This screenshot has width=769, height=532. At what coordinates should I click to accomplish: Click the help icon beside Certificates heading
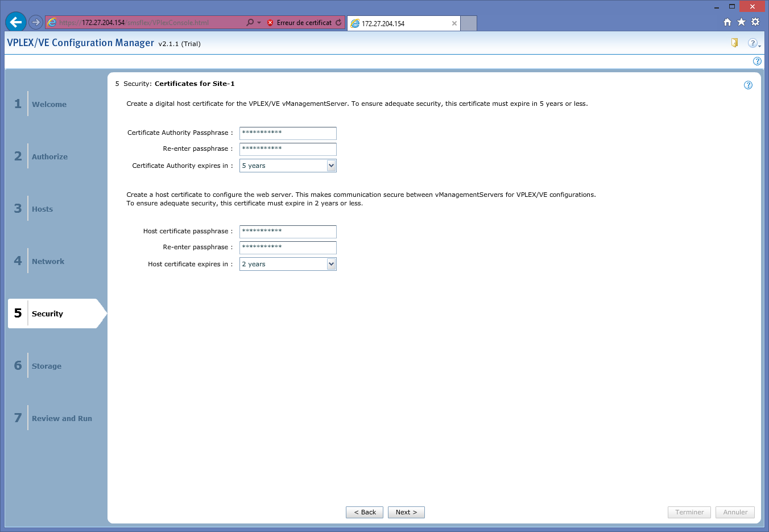point(748,85)
